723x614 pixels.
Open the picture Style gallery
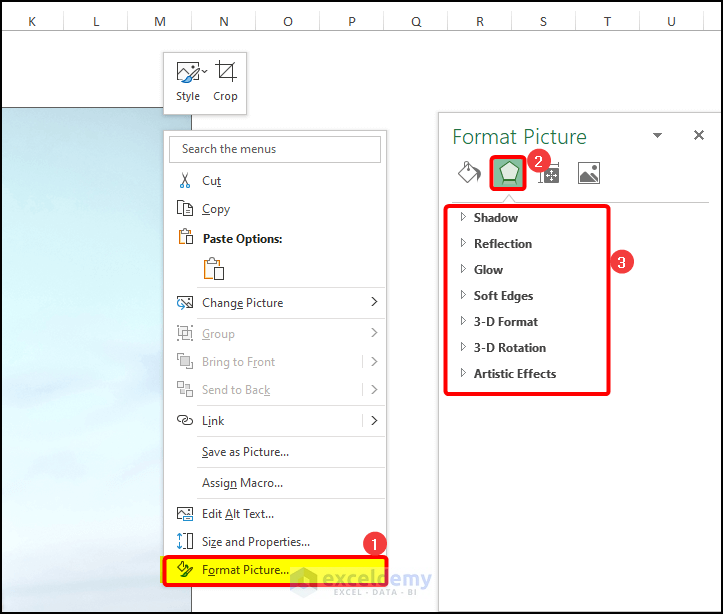click(x=188, y=82)
